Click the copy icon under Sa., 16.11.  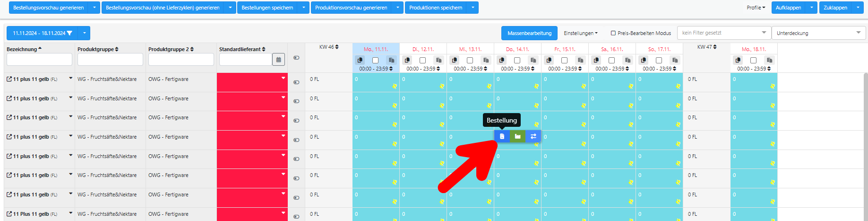click(596, 60)
